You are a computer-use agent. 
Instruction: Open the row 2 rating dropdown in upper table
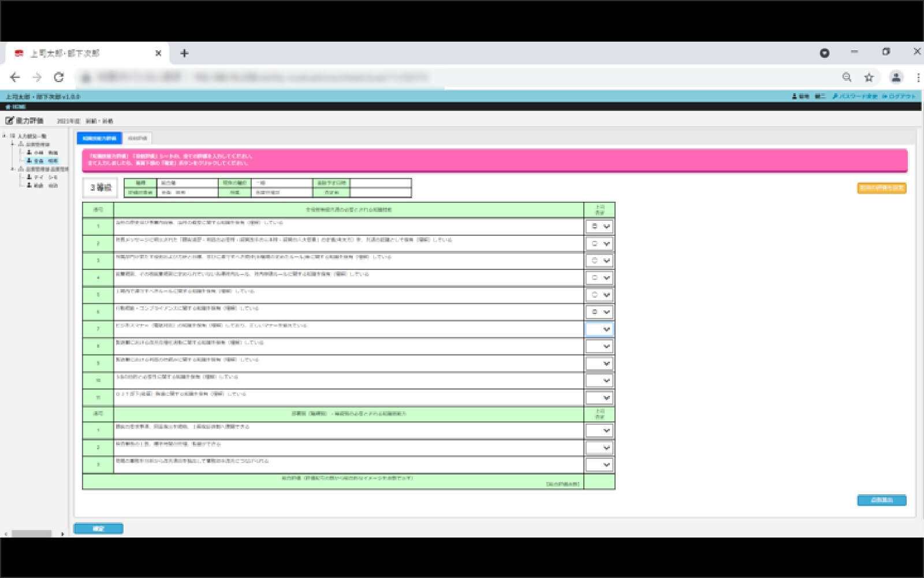coord(599,244)
